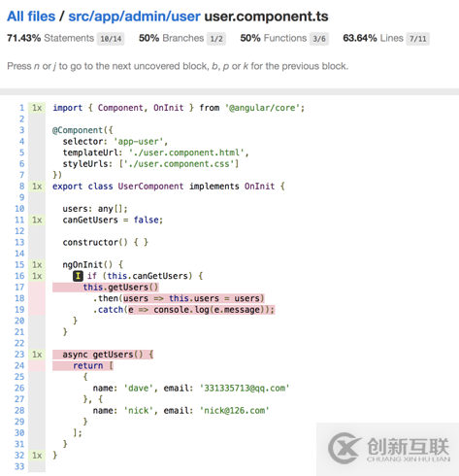Screen dimensions: 459x476
Task: Jump to line number 33
Action: point(19,466)
